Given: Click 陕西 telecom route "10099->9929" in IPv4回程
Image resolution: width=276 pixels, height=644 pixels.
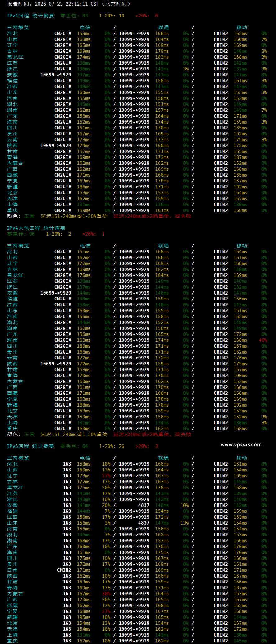Looking at the screenshot, I should (56, 146).
